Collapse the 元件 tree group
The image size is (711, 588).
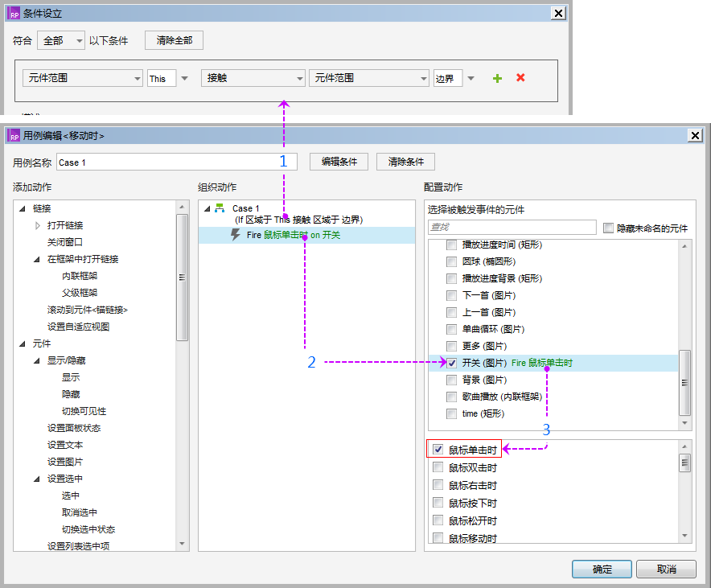[x=23, y=343]
